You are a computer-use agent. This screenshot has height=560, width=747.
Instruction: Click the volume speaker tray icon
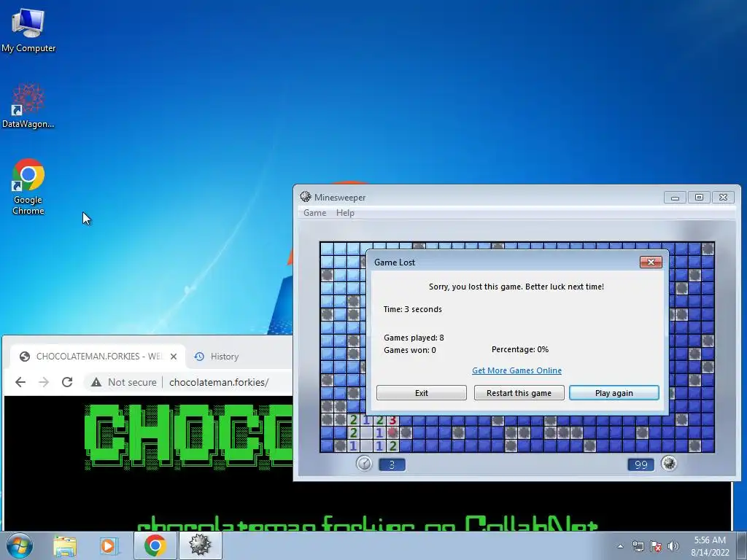(673, 547)
